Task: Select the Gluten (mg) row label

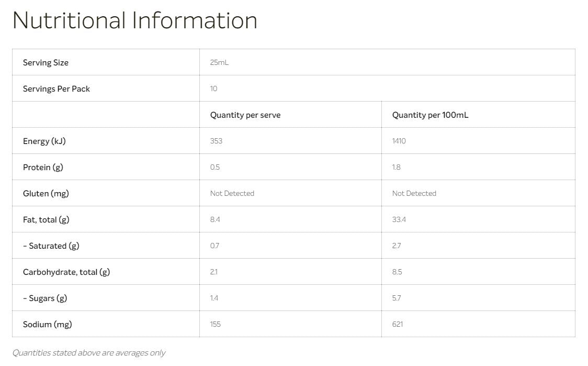Action: click(x=46, y=193)
